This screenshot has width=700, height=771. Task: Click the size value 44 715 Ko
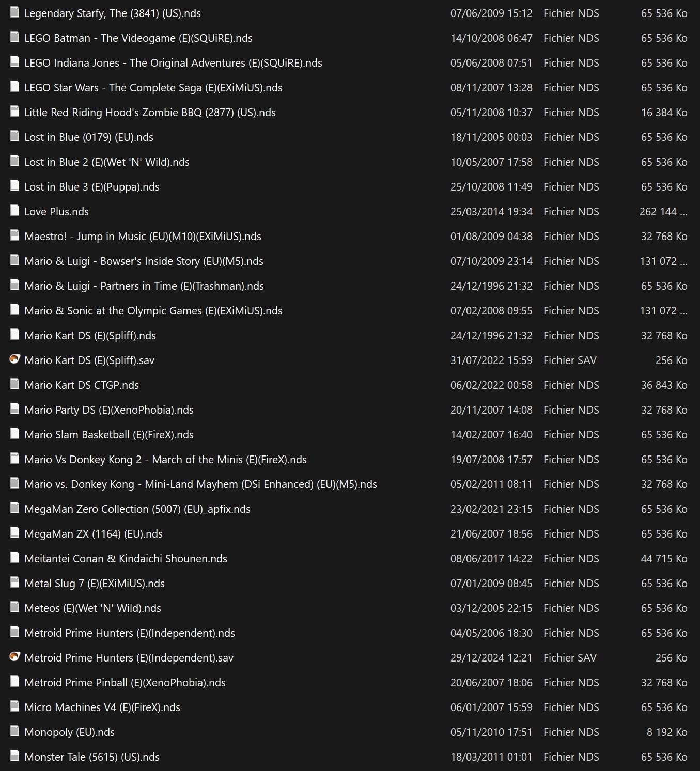tap(664, 559)
